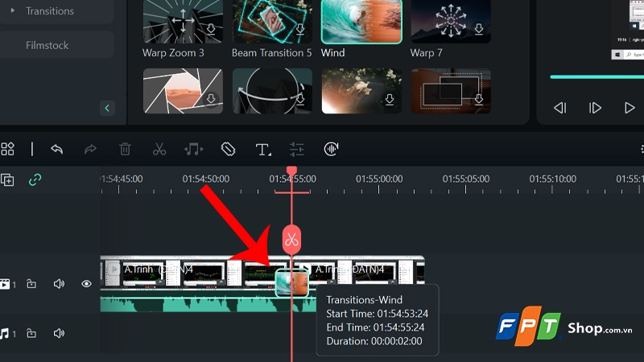Download the glow flare transition below Wind

pyautogui.click(x=390, y=99)
